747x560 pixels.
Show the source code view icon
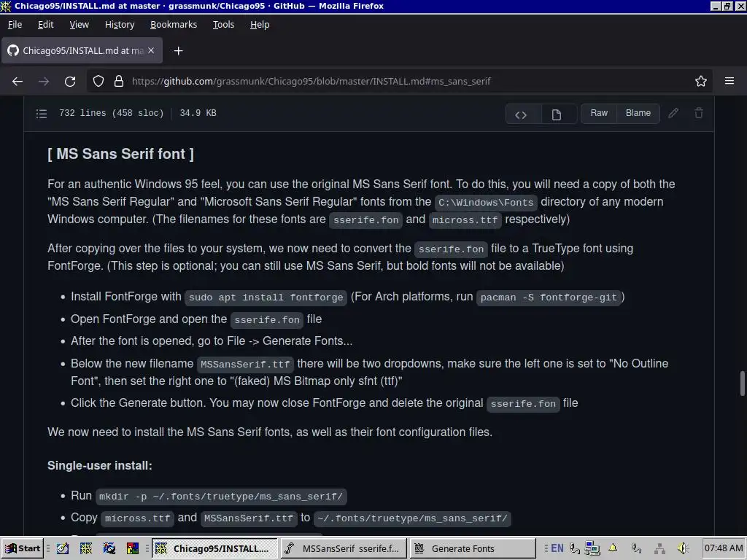tap(521, 114)
